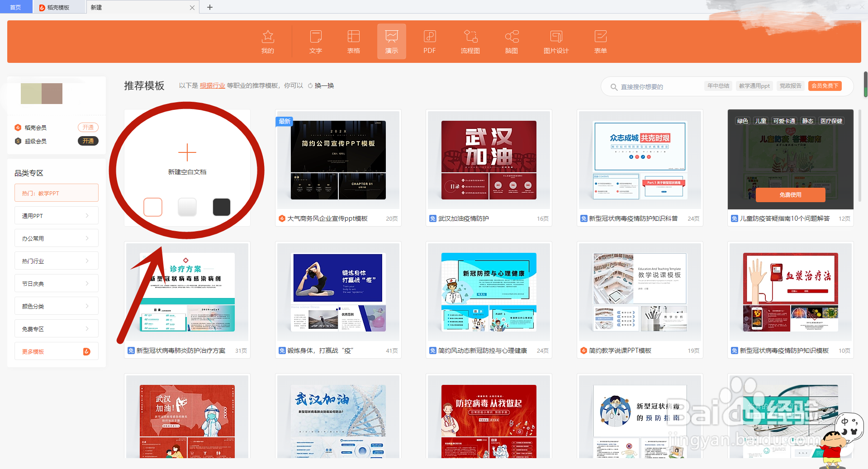Image resolution: width=868 pixels, height=469 pixels.
Task: Click the 表格 spreadsheet icon
Action: (353, 41)
